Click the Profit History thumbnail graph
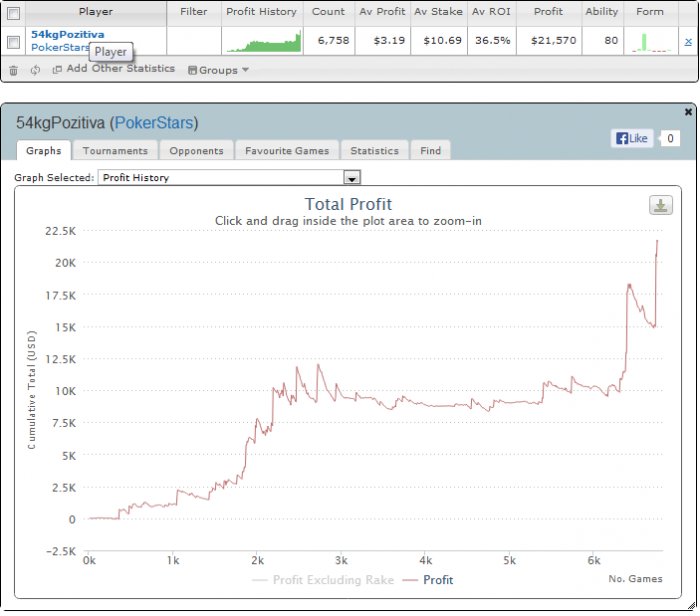Screen dimensions: 700x616 (263, 42)
